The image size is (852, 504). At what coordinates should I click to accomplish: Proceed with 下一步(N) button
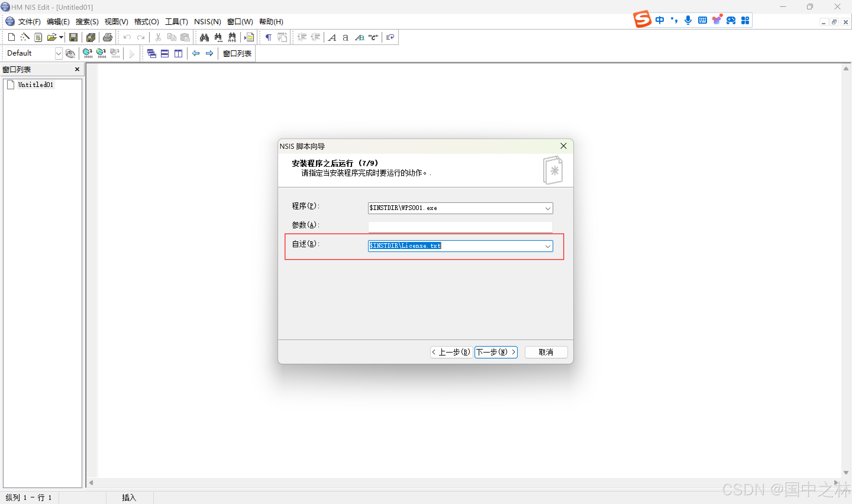pyautogui.click(x=496, y=352)
